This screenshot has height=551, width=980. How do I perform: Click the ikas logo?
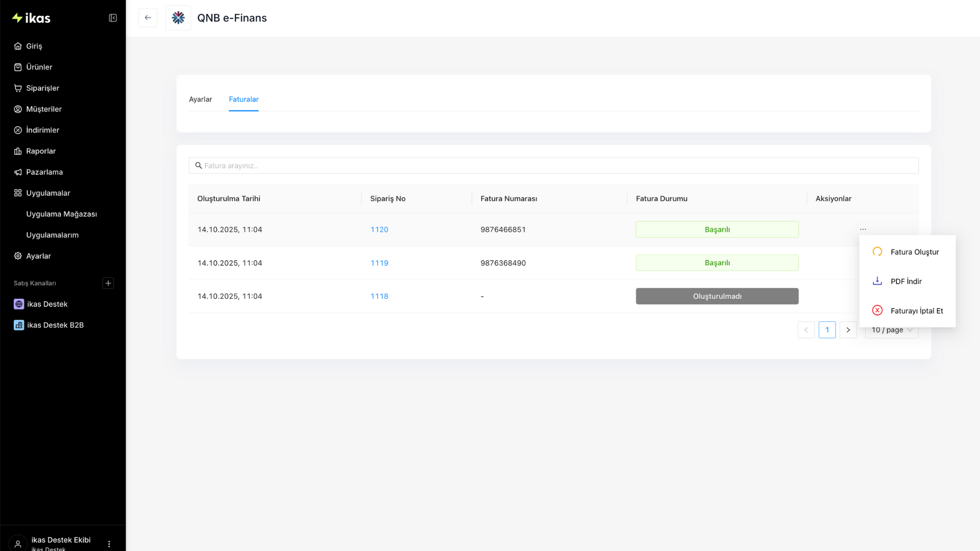pyautogui.click(x=31, y=18)
